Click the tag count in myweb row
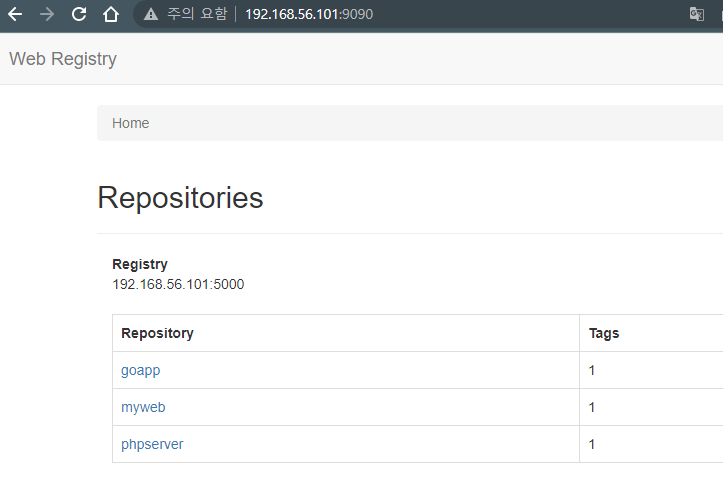 point(592,407)
